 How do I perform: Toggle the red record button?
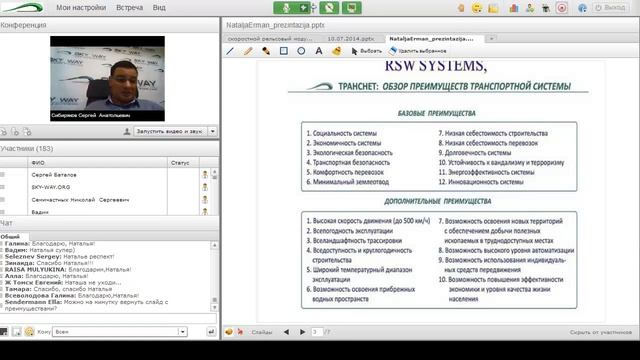562,8
